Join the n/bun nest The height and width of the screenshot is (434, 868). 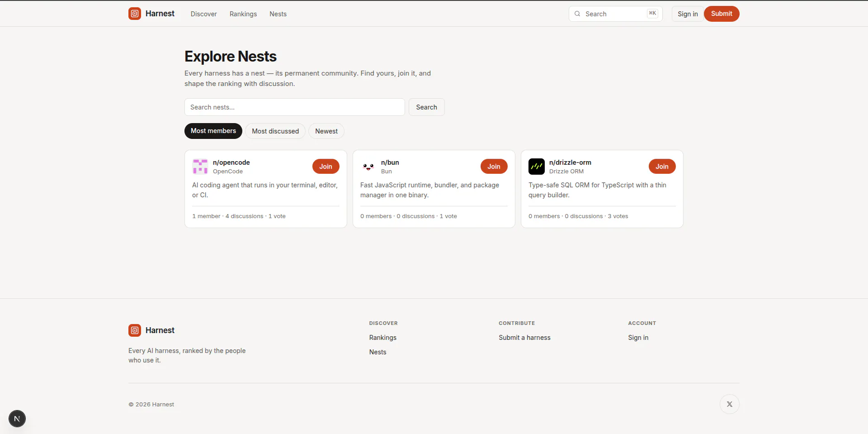494,167
